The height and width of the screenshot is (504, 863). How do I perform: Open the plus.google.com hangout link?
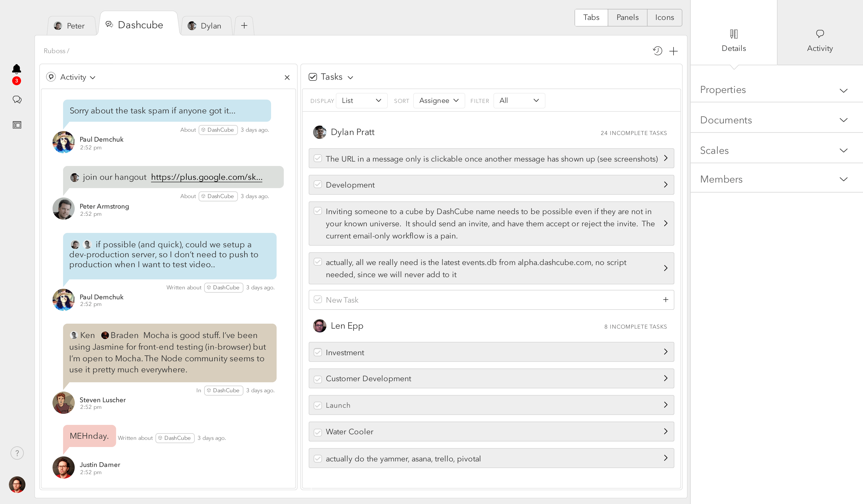pos(207,177)
